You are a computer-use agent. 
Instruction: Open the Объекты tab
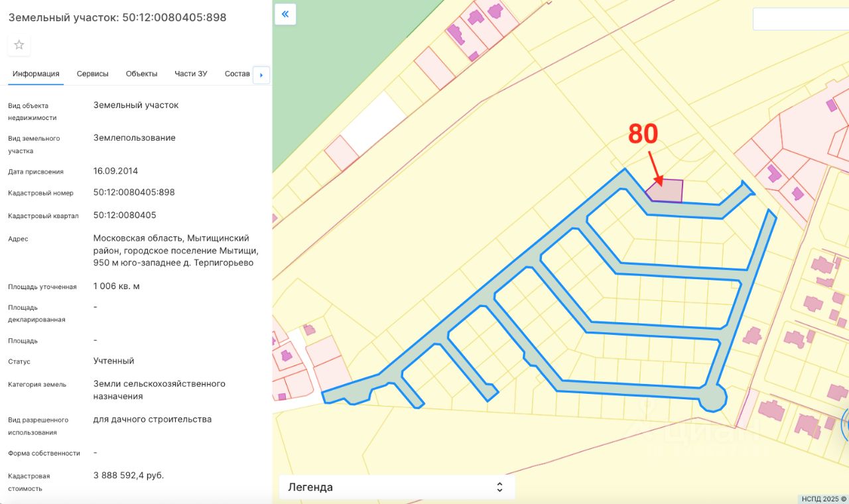coord(141,74)
